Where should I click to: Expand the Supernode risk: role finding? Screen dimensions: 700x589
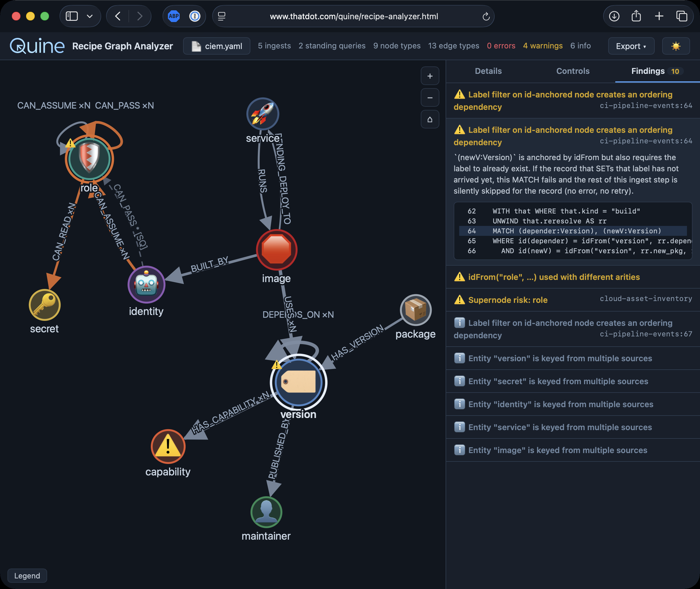[x=573, y=300]
